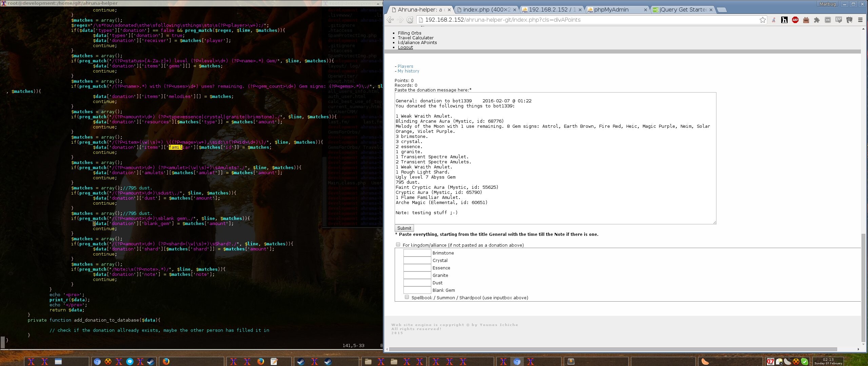
Task: Bookmark this page with the star icon
Action: [763, 20]
